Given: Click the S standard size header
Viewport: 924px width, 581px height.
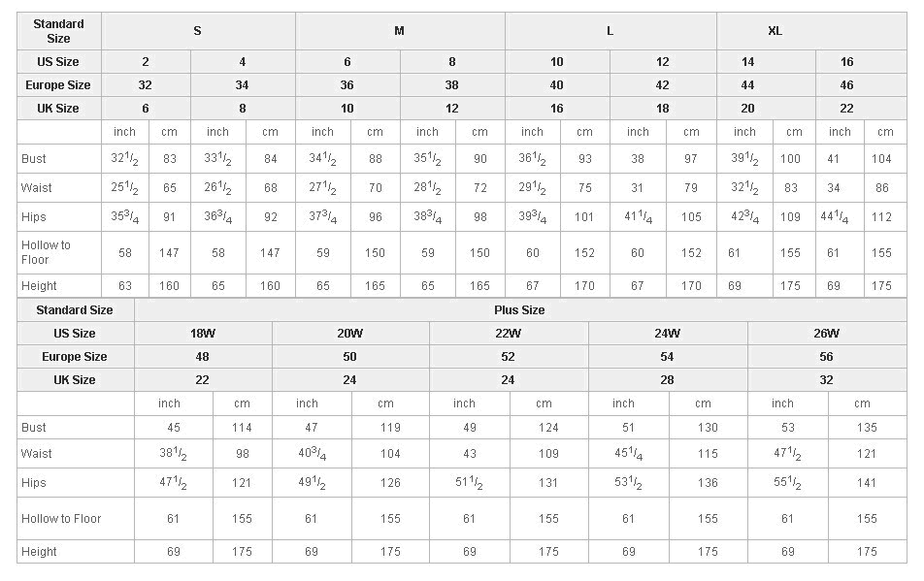Looking at the screenshot, I should [197, 31].
